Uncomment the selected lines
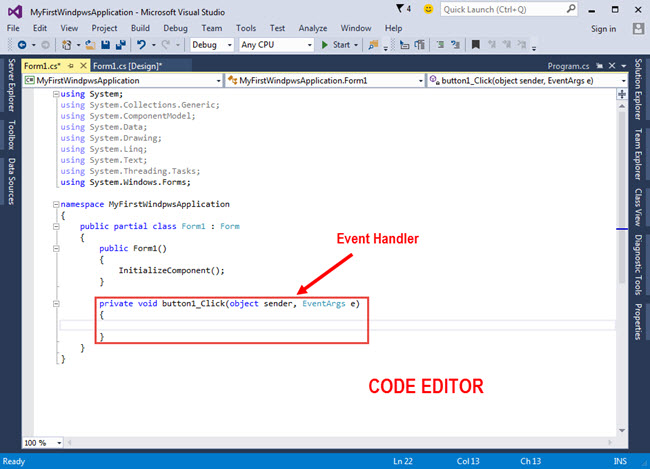Screen dimensions: 650x469 click(455, 45)
